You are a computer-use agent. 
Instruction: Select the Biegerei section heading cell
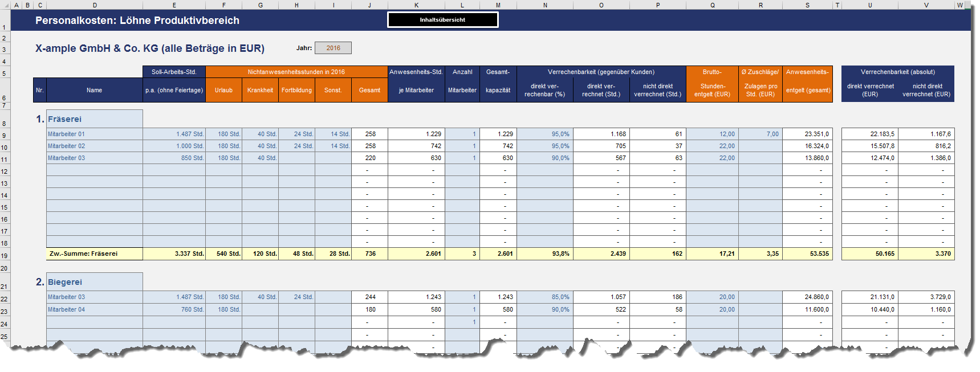coord(94,282)
